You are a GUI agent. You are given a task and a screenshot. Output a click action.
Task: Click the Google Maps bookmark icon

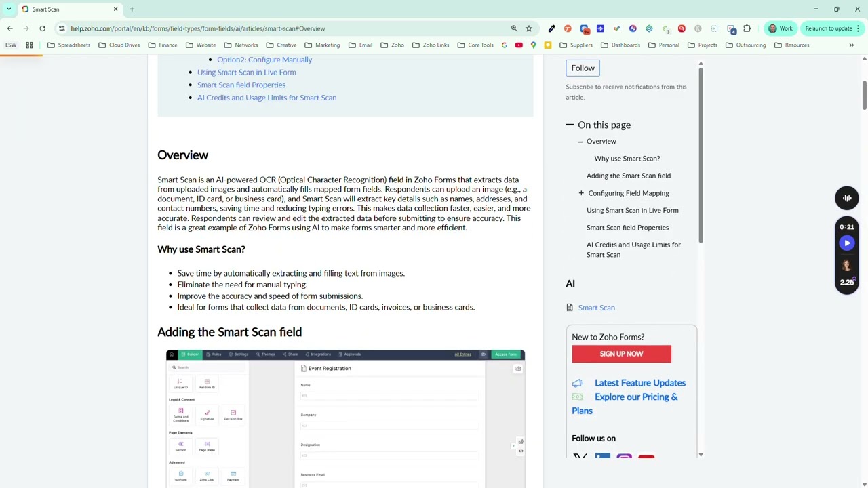coord(534,45)
